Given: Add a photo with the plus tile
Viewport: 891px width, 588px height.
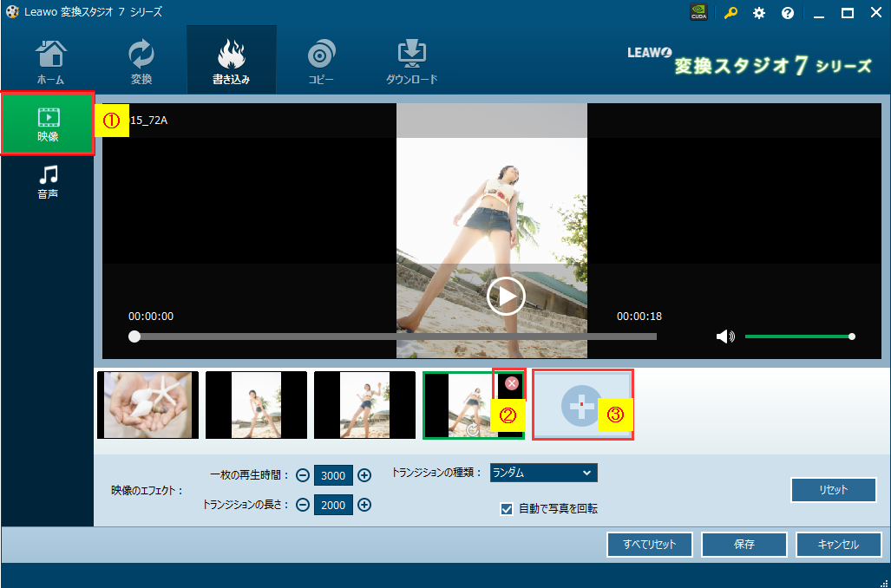Looking at the screenshot, I should click(581, 404).
